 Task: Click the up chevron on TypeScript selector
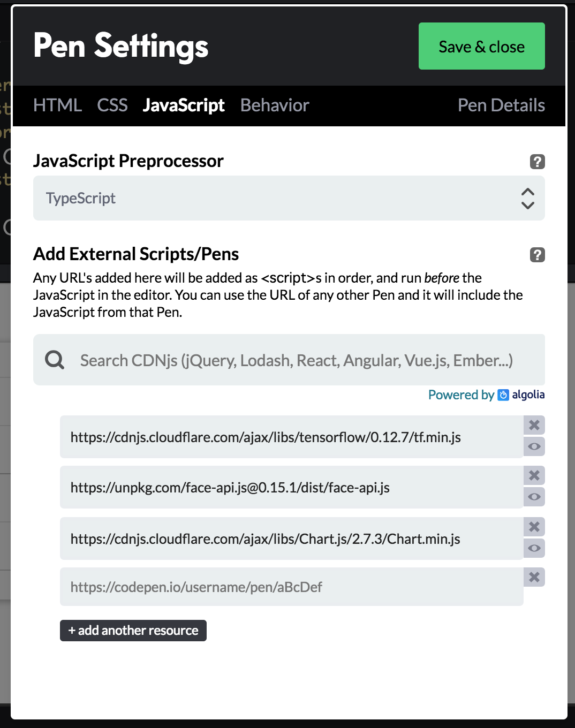click(x=528, y=192)
